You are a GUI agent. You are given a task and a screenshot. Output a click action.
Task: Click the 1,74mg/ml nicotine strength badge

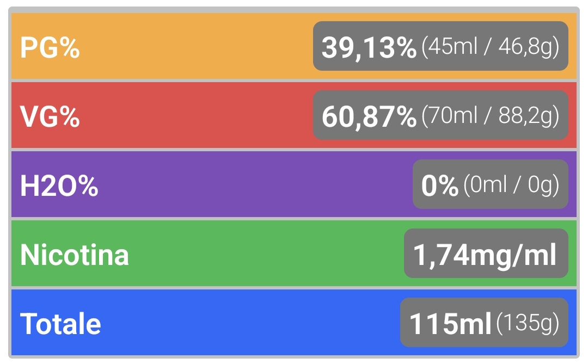pyautogui.click(x=486, y=254)
